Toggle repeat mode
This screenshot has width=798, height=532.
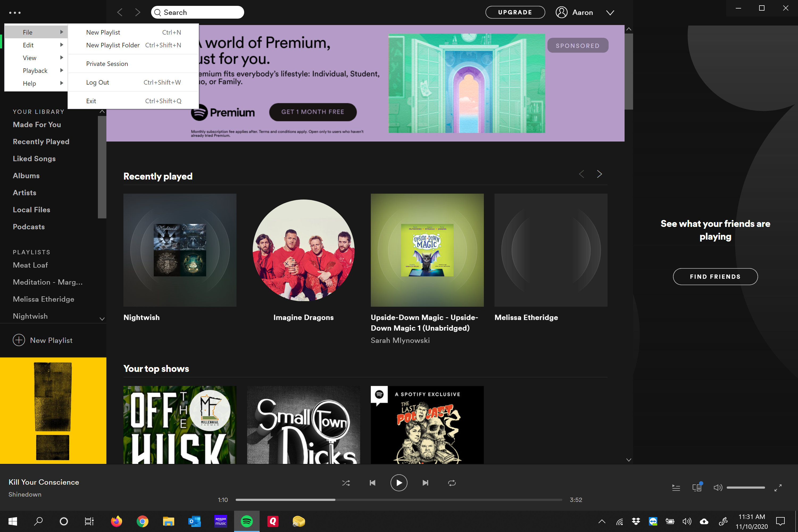pyautogui.click(x=452, y=483)
